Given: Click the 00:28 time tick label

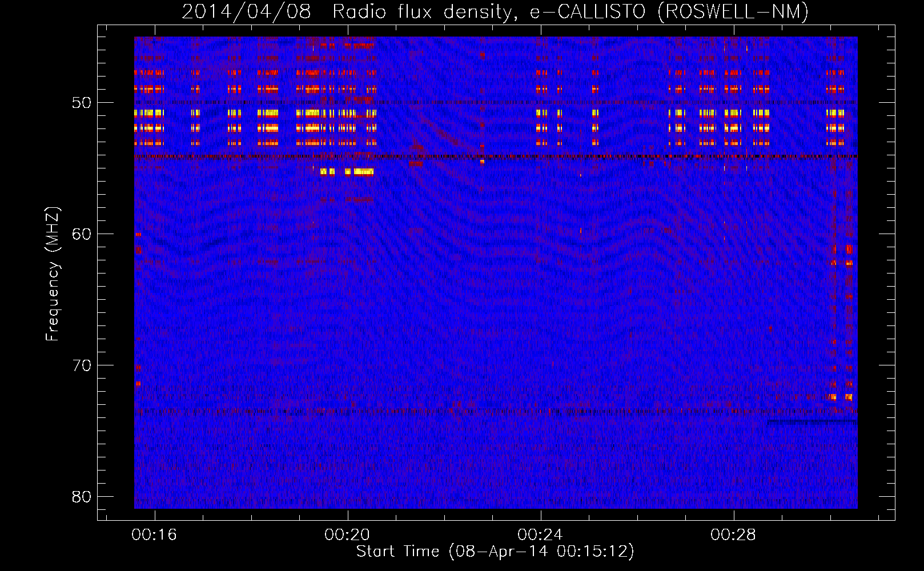Looking at the screenshot, I should pyautogui.click(x=733, y=535).
